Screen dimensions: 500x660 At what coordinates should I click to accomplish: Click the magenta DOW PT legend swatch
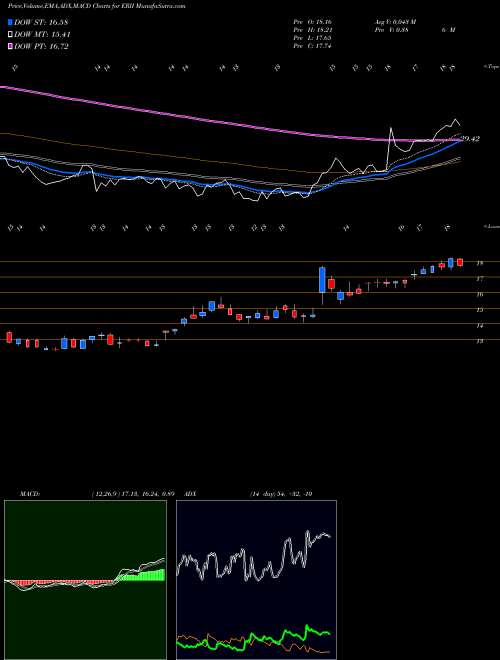pos(11,46)
